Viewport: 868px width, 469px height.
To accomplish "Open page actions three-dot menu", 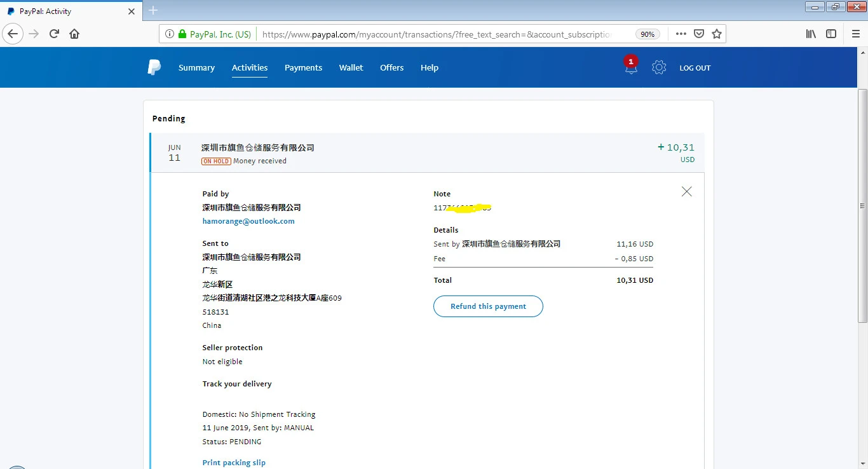I will pos(681,34).
